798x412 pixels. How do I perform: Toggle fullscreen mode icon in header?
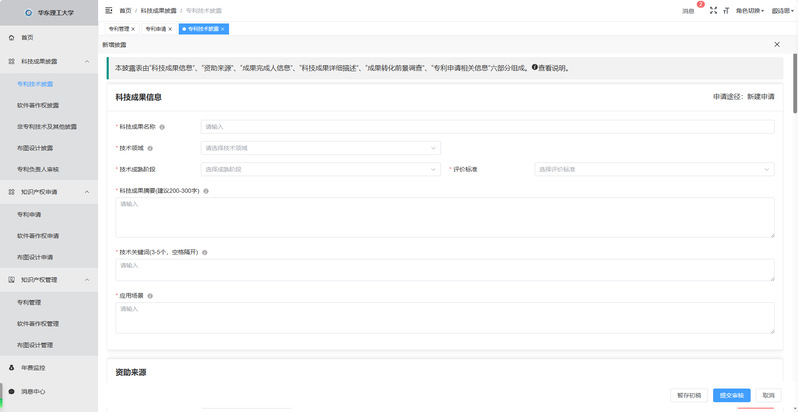[713, 10]
